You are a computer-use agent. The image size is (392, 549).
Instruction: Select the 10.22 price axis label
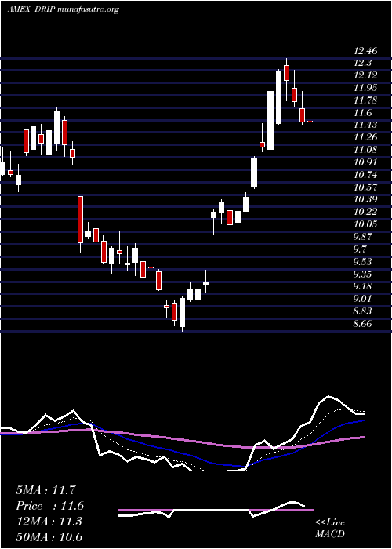[365, 212]
